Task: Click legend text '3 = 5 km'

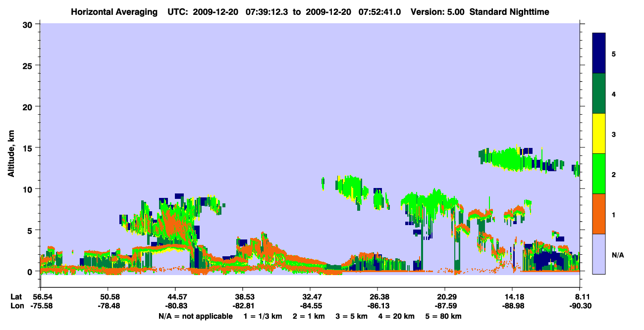Action: pyautogui.click(x=352, y=316)
